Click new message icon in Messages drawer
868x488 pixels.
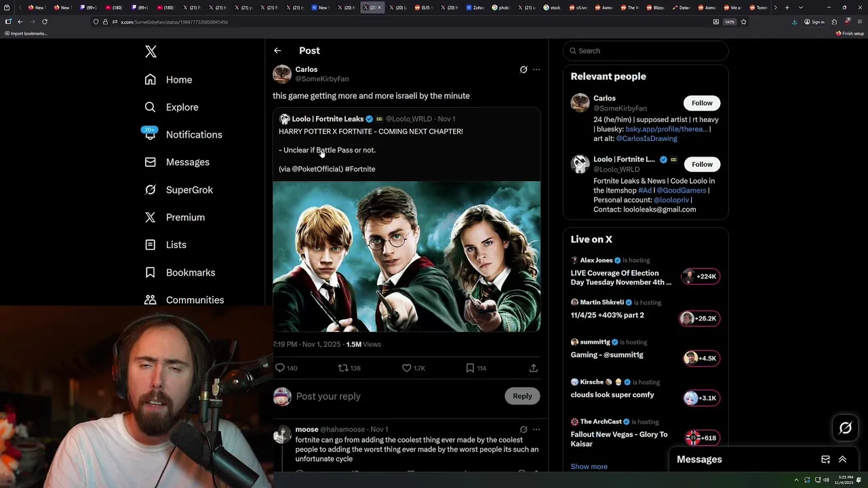(825, 460)
